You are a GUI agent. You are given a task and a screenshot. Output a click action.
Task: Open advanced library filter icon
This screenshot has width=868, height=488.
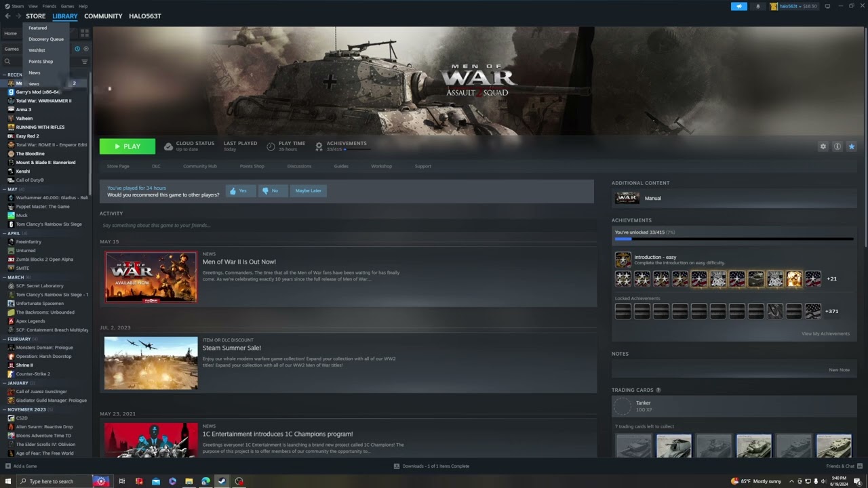[85, 62]
